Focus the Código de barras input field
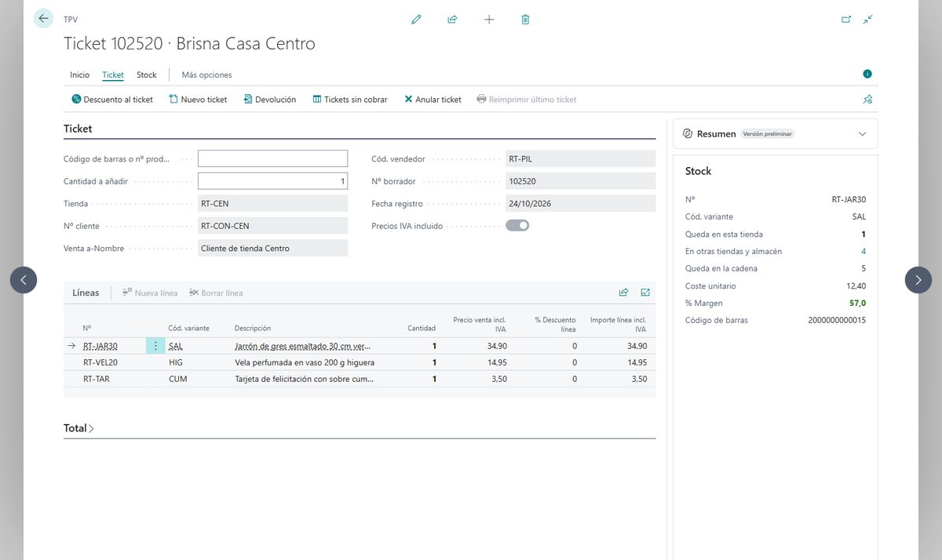Image resolution: width=942 pixels, height=560 pixels. point(272,158)
